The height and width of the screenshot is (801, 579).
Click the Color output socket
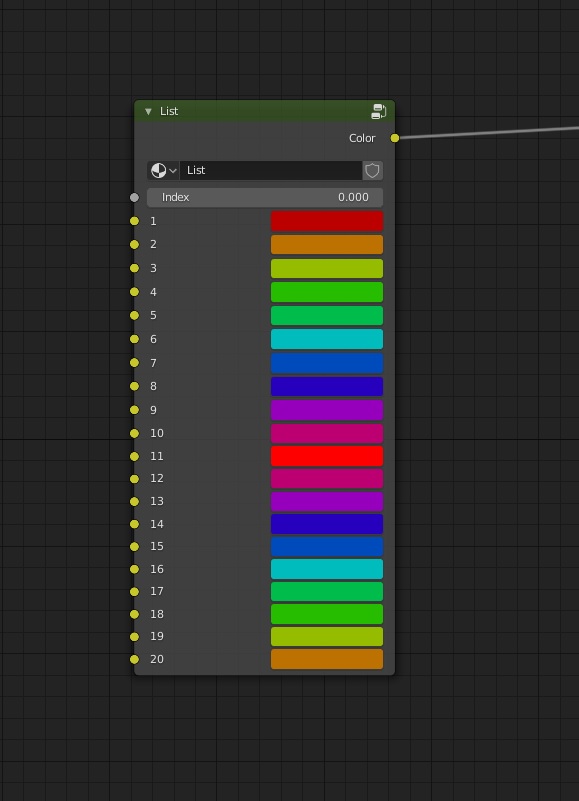(395, 138)
